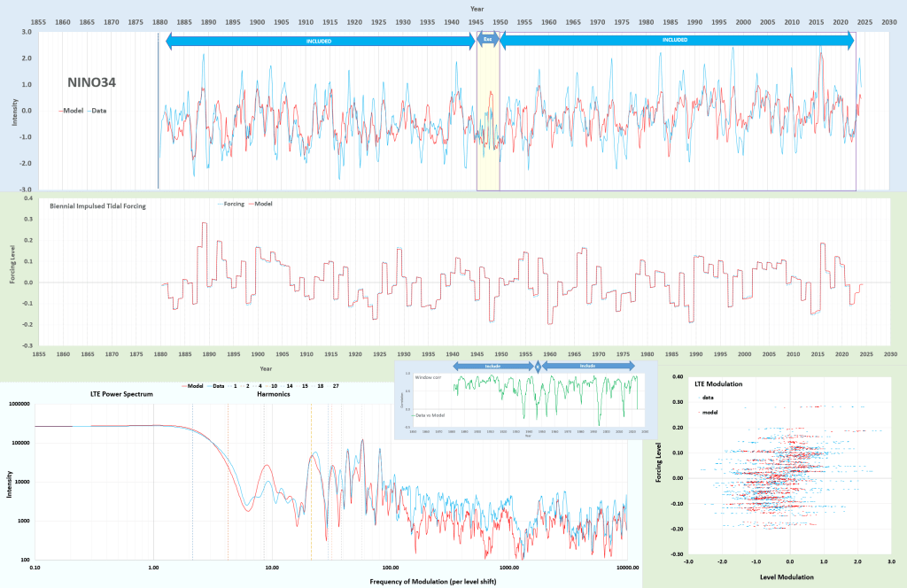Click the left INCLUDED arrow in NINO34 chart
Image resolution: width=907 pixels, height=588 pixels.
318,40
